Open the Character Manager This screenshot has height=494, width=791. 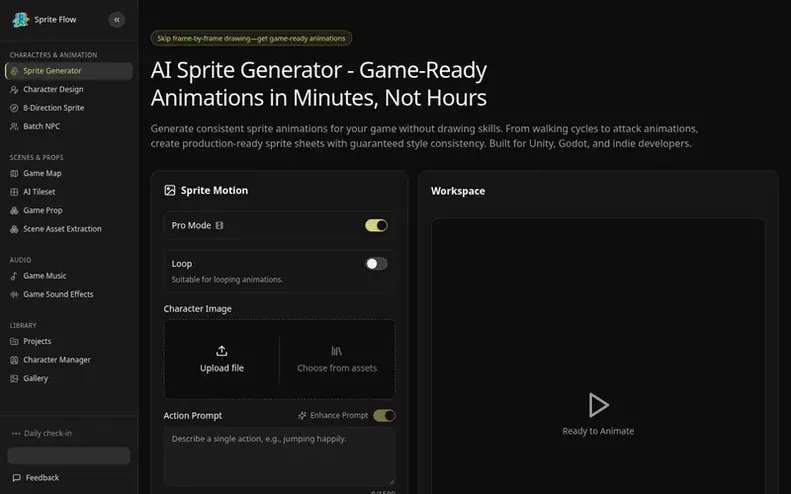(69, 360)
